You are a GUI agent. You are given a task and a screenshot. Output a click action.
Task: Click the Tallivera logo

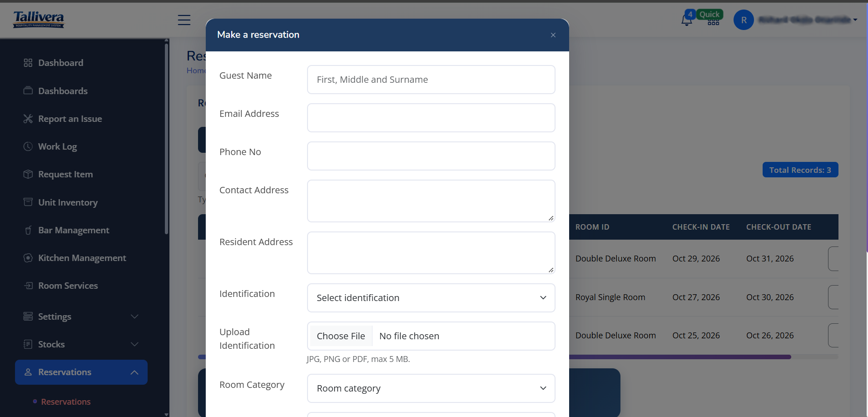tap(39, 20)
